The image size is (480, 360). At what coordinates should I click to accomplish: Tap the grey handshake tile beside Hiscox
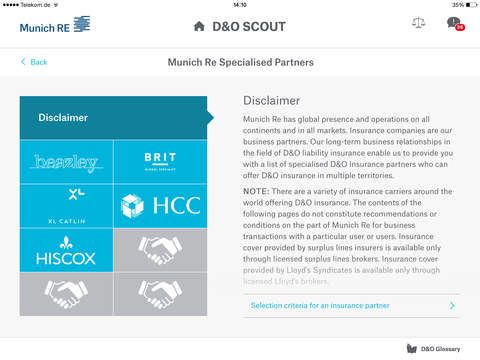tap(160, 250)
